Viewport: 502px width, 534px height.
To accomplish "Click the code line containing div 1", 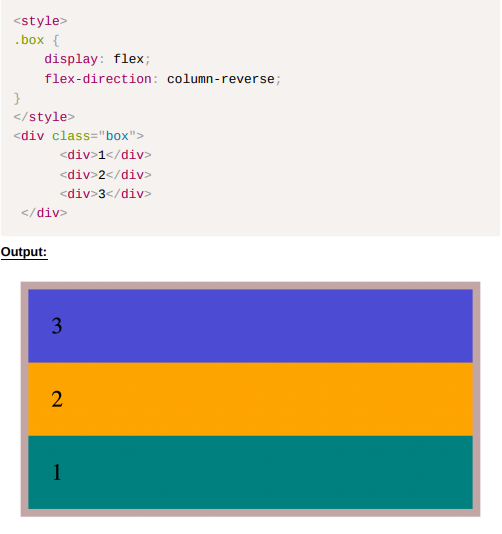I will [106, 155].
